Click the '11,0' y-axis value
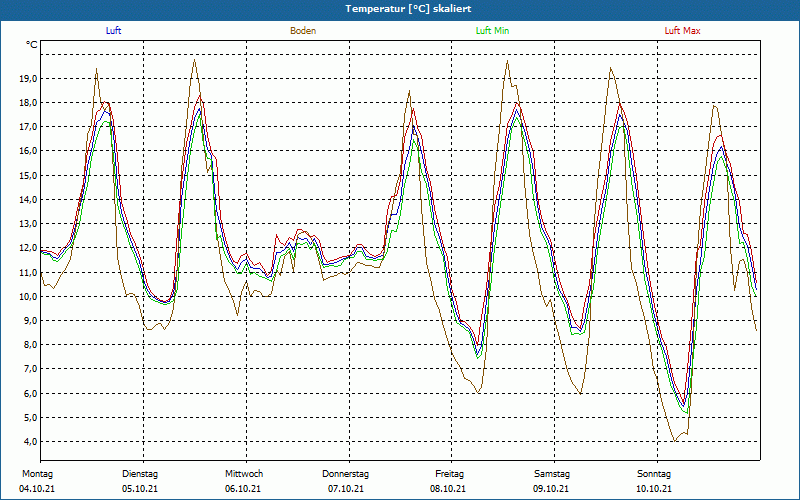 coord(28,272)
